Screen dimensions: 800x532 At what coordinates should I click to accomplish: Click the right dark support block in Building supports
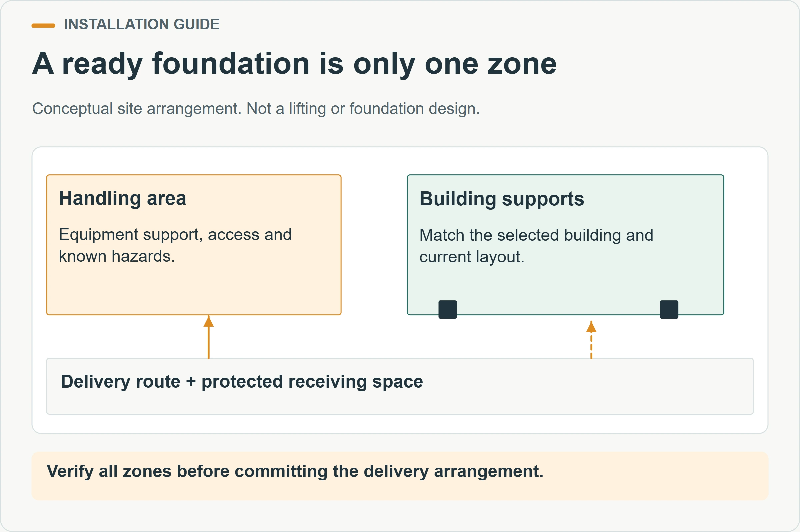point(669,309)
